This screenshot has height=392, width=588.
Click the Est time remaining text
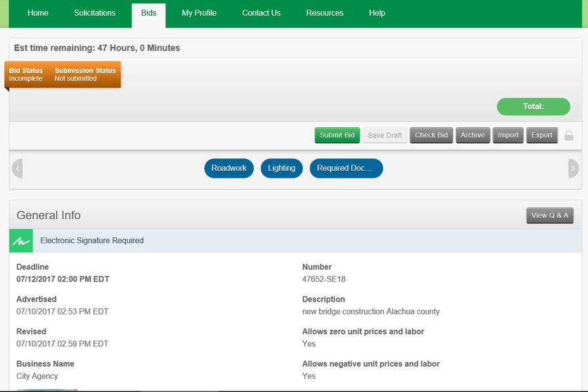pos(97,48)
